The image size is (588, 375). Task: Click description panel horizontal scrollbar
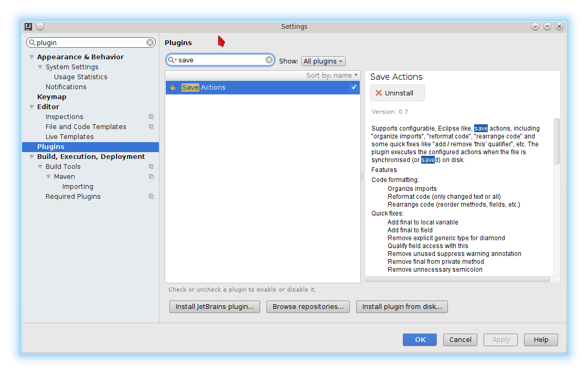click(457, 280)
